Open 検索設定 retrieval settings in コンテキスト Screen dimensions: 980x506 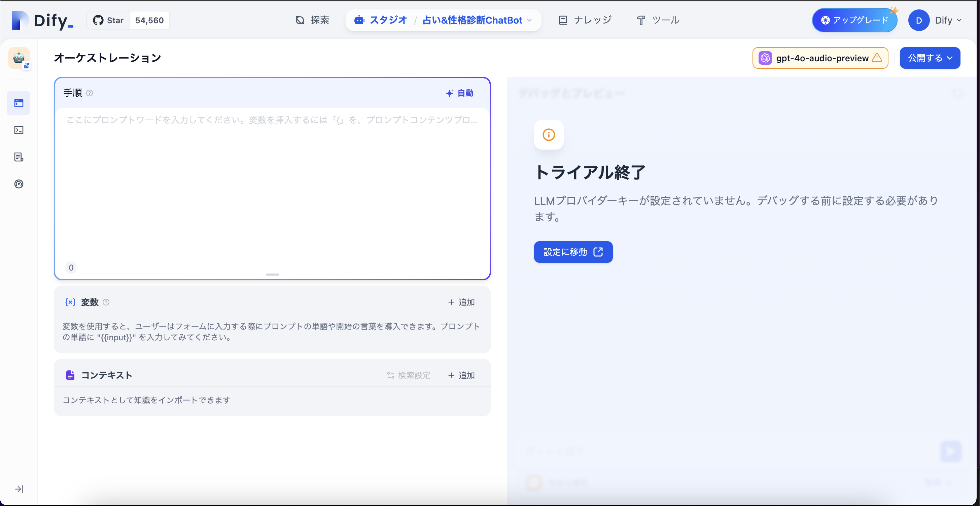pyautogui.click(x=408, y=375)
